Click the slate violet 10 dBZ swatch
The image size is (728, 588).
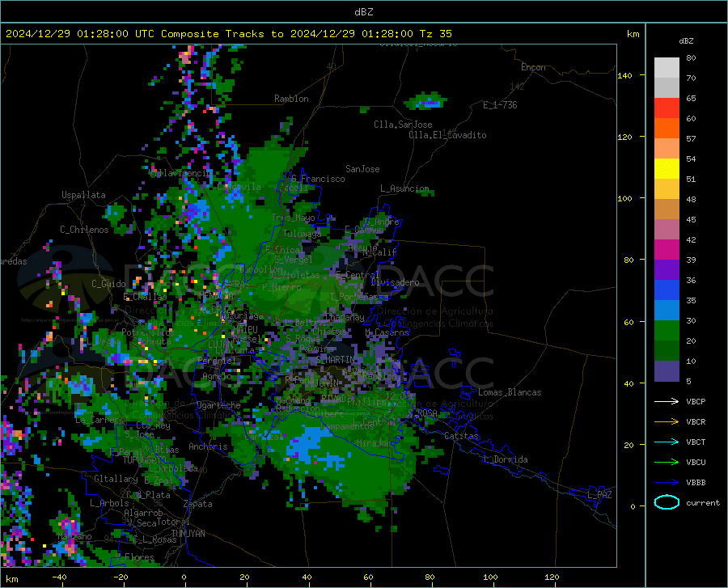coord(667,371)
